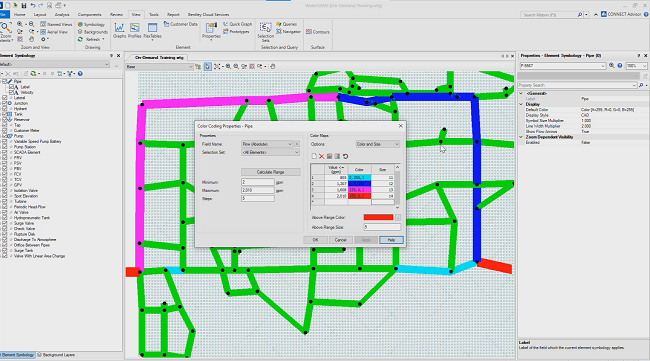The width and height of the screenshot is (650, 361).
Task: Collapse the Display section in Properties panel
Action: (521, 104)
